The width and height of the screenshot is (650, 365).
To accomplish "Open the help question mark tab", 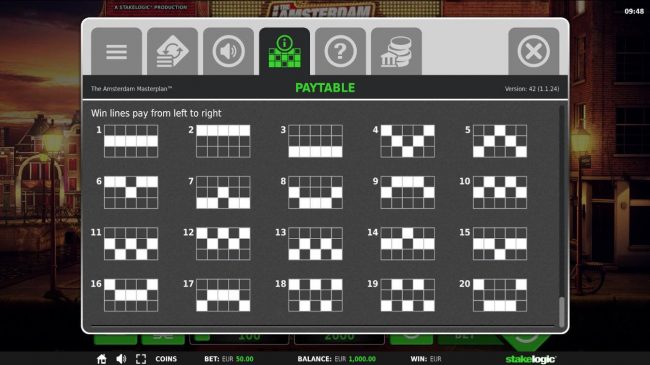I will 340,51.
